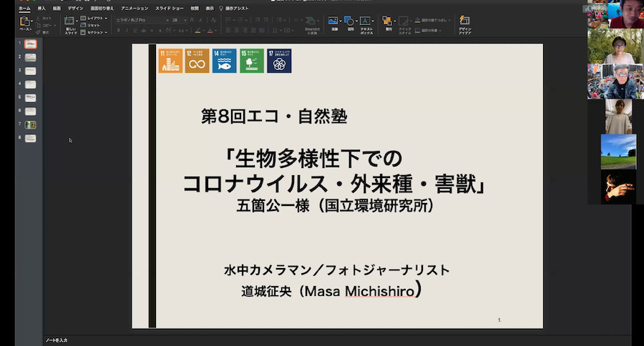Image resolution: width=644 pixels, height=346 pixels.
Task: Click SDG goal 17 navy flower icon on slide
Action: click(279, 61)
